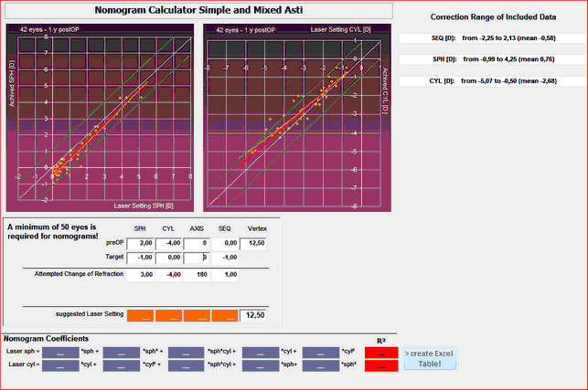Click the red R² box for Laser sph
Screen dimensions: 588x390
point(380,352)
